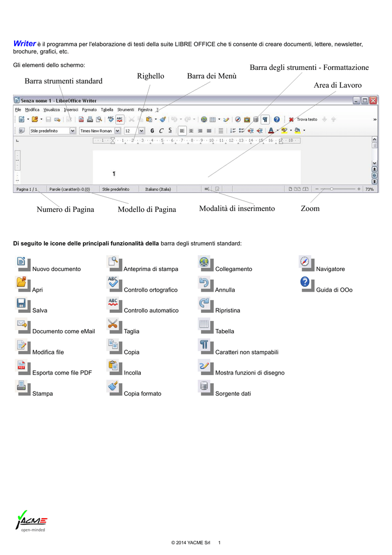Image resolution: width=392 pixels, height=555 pixels.
Task: Expand the 'Stile predefinito' paragraph style dropdown
Action: (73, 131)
